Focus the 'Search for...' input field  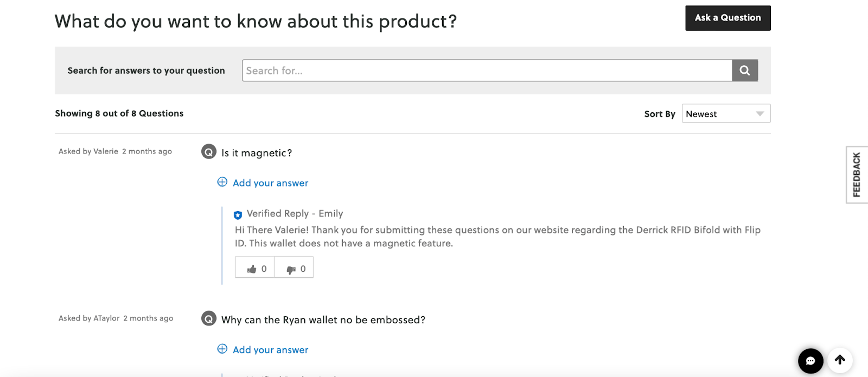tap(487, 71)
